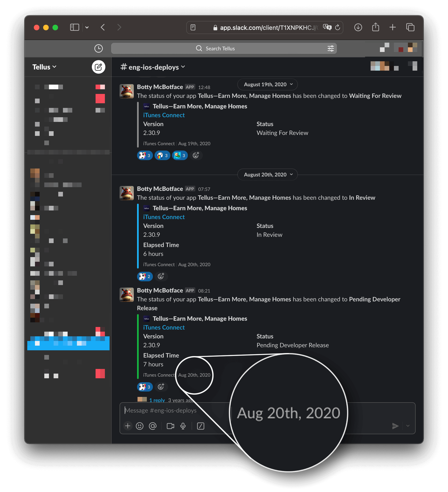Image resolution: width=448 pixels, height=492 pixels.
Task: Open the Tellus workspace menu
Action: (45, 67)
